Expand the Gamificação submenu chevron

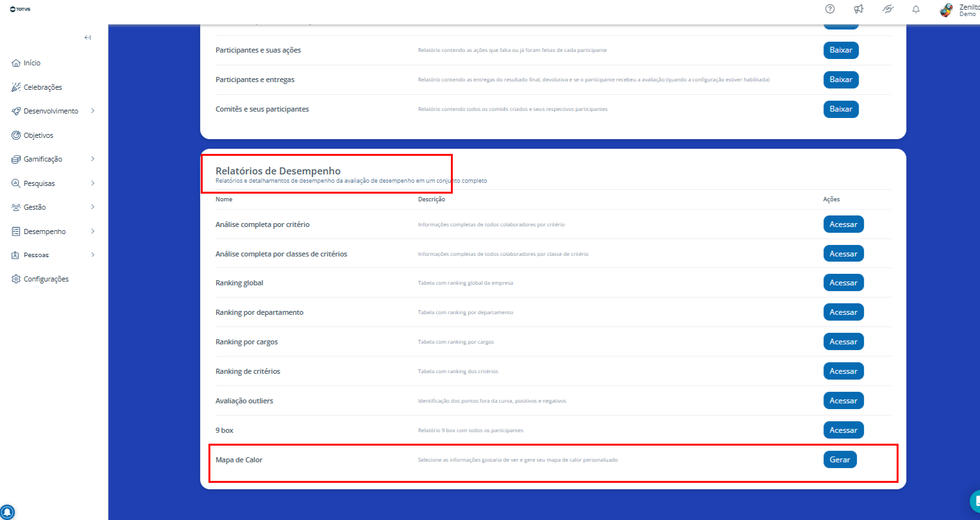coord(93,159)
